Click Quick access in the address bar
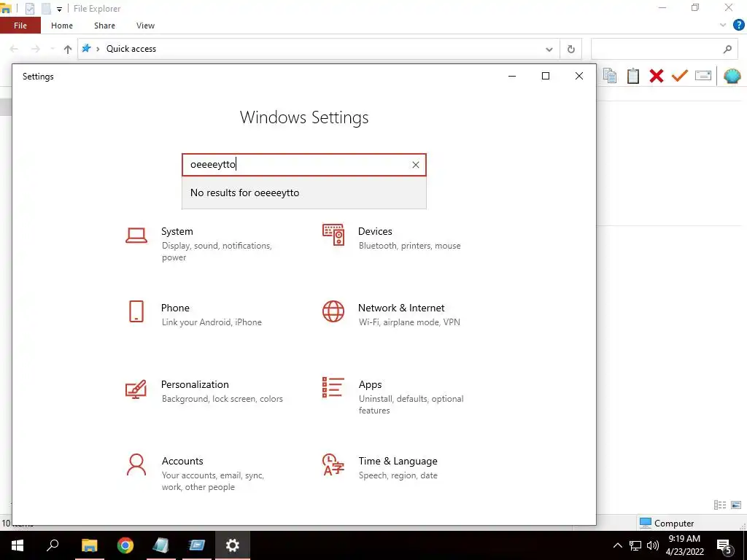The width and height of the screenshot is (747, 560). [131, 49]
